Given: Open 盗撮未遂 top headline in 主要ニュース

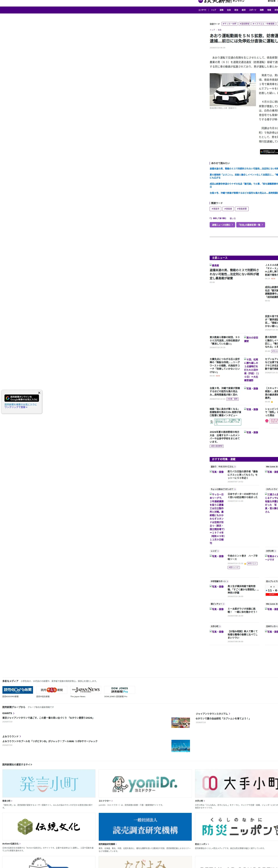Looking at the screenshot, I should click(x=234, y=274).
